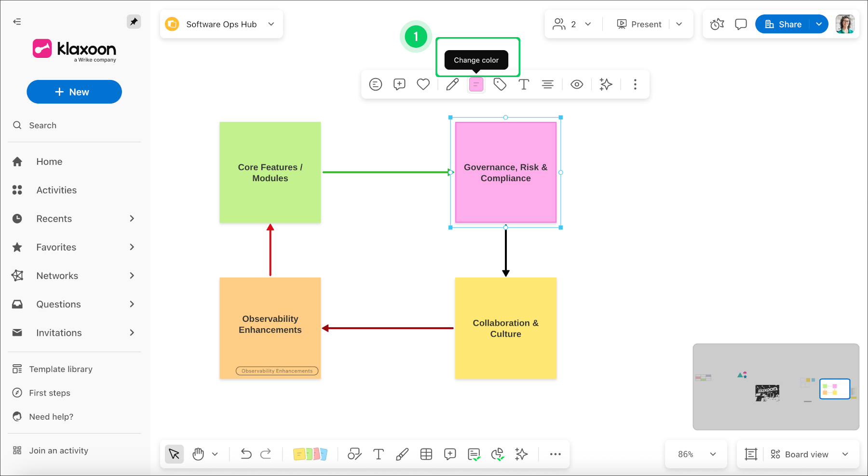The height and width of the screenshot is (476, 868).
Task: Open the chat bubble icon near Share
Action: (741, 24)
